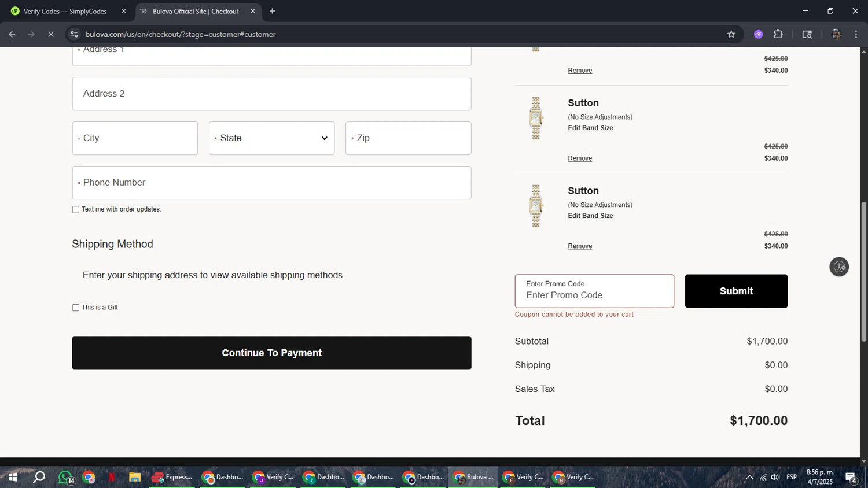Check the This is a Gift box
This screenshot has width=868, height=488.
76,308
